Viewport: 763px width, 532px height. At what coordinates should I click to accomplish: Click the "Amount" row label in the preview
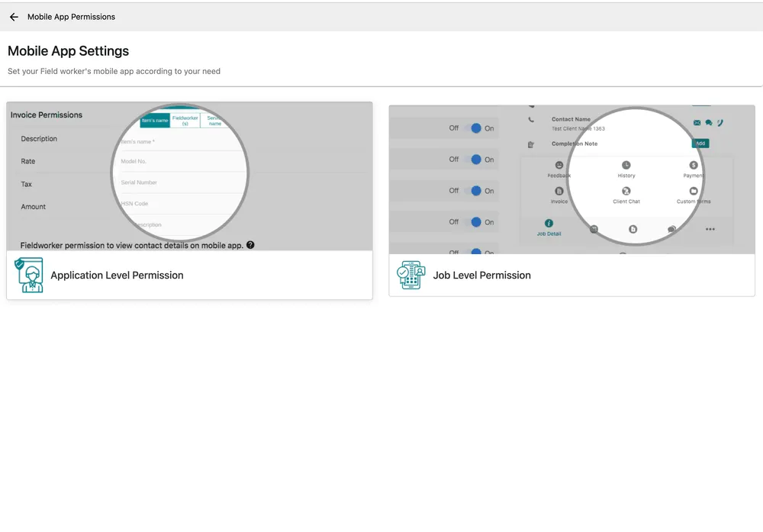[33, 206]
